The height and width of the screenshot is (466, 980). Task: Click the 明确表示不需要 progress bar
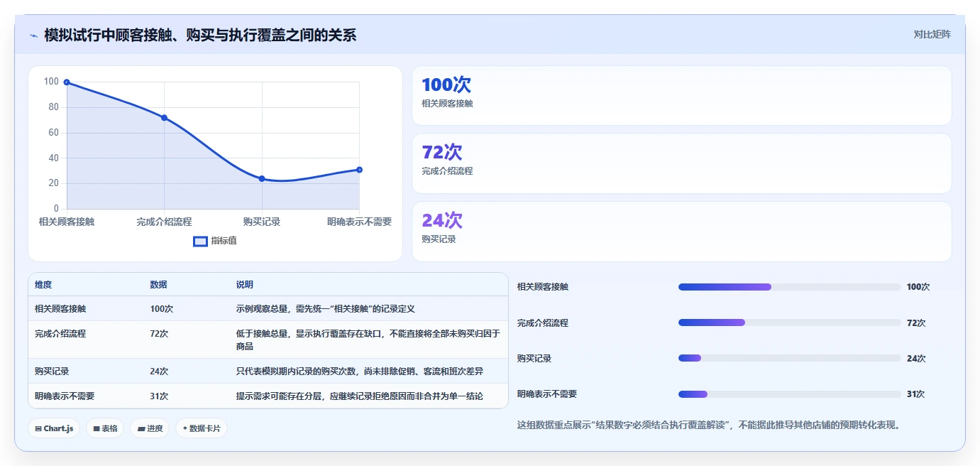click(x=789, y=394)
